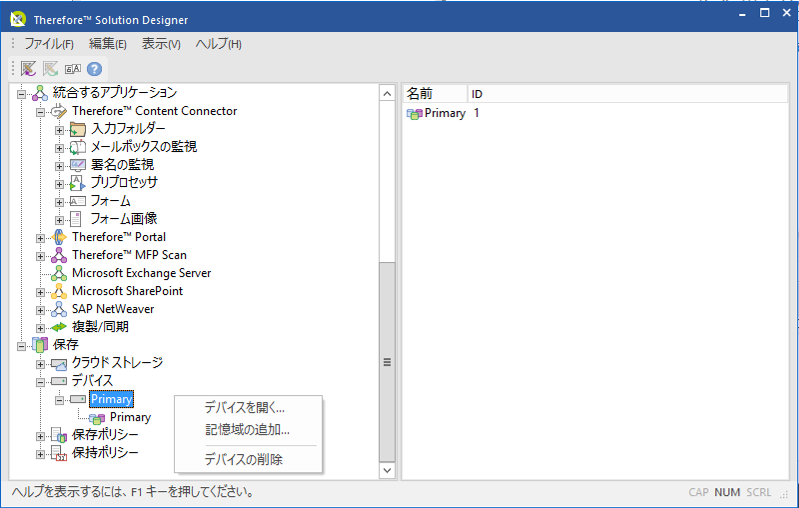
Task: Collapse the Therefore Content Connector node
Action: click(40, 113)
